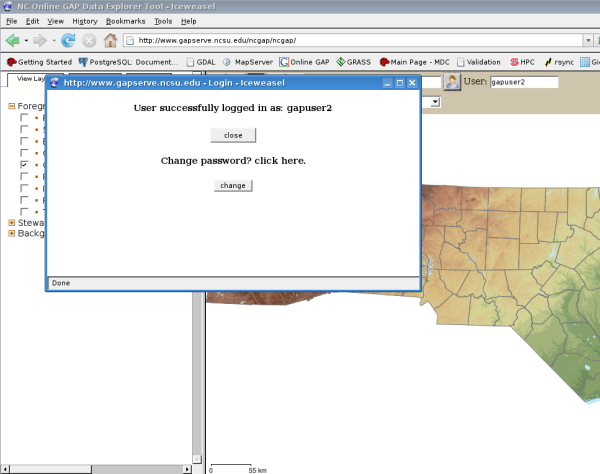Click the horizontal scrollbar left arrow
Screen dimensions: 600x474
pos(5,469)
